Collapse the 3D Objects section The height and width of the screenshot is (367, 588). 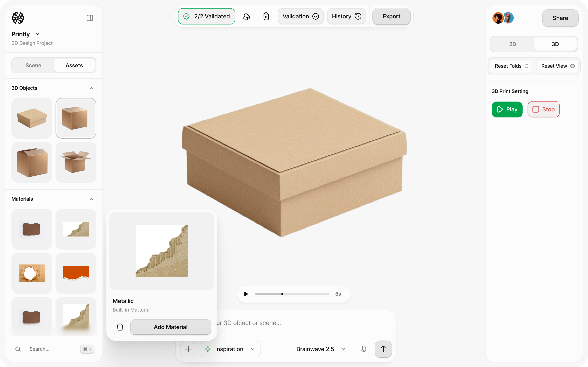click(91, 88)
